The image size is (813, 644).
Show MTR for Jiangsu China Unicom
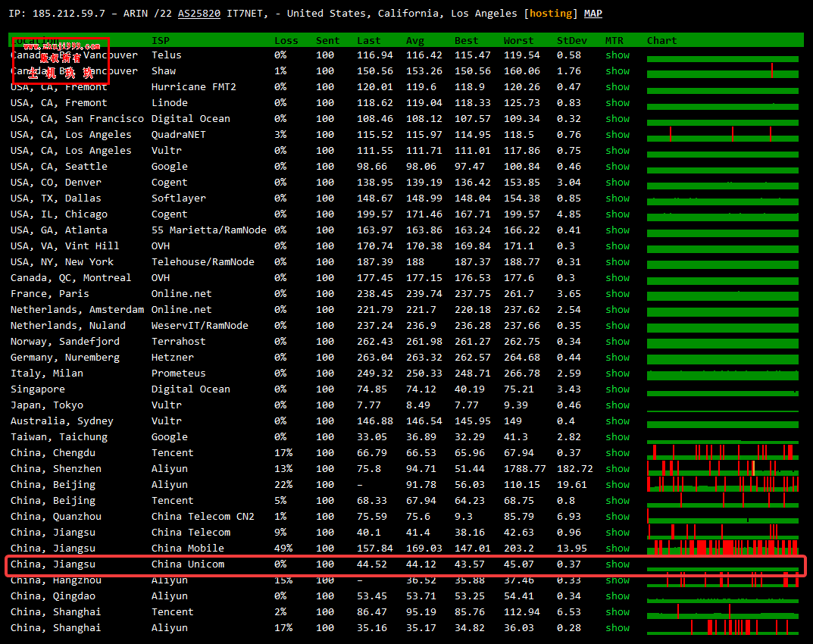(x=618, y=564)
